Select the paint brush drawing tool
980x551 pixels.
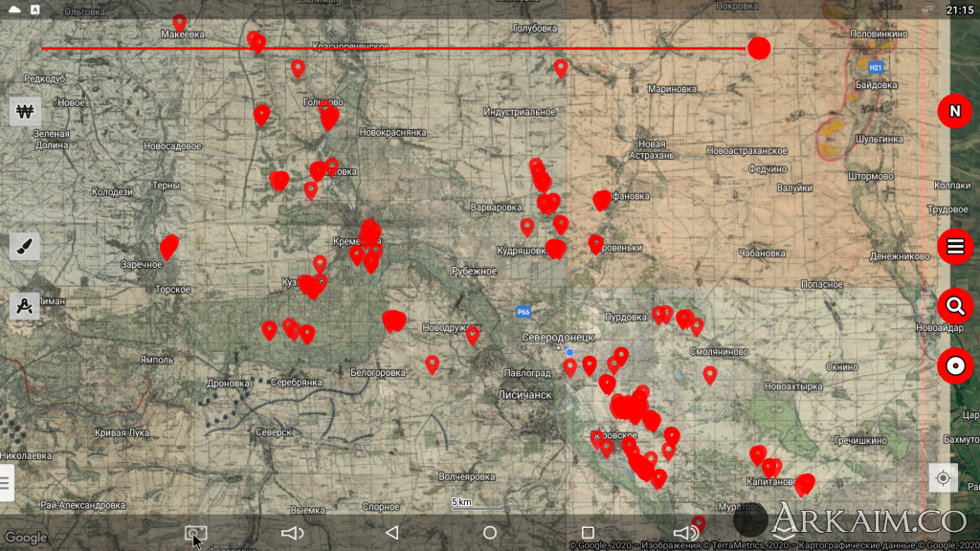[25, 247]
